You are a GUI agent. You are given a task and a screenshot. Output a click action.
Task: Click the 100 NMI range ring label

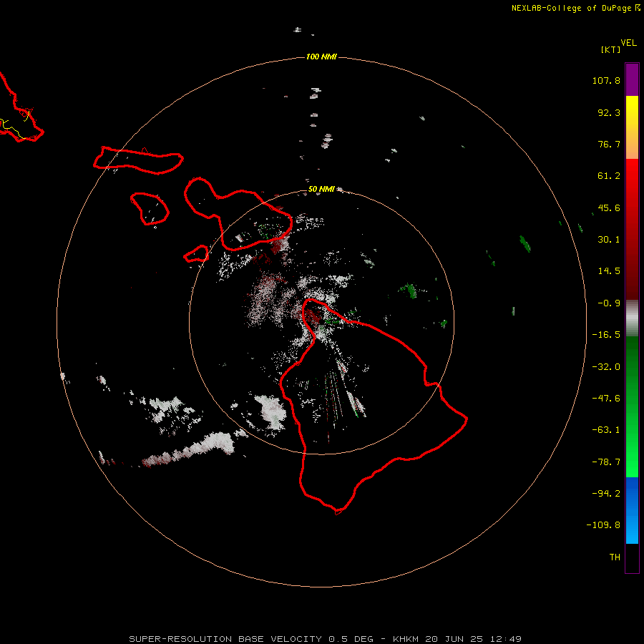point(321,57)
